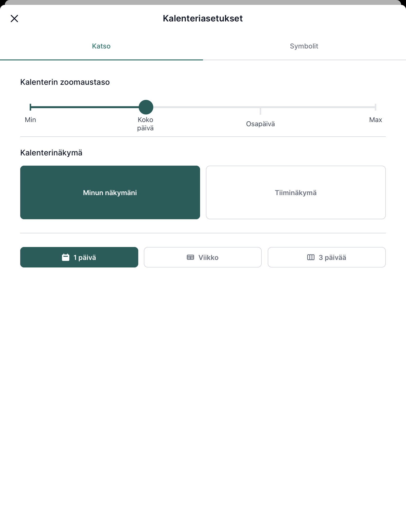
Task: Choose the Tiiminäkymä calendar view
Action: pyautogui.click(x=296, y=192)
